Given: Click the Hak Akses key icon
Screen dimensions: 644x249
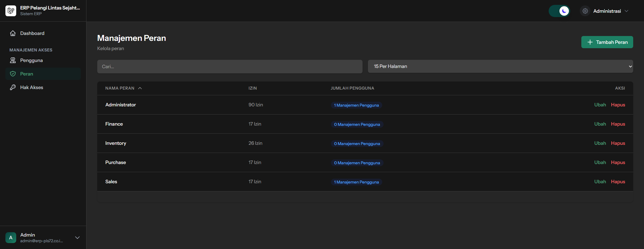Looking at the screenshot, I should coord(13,87).
